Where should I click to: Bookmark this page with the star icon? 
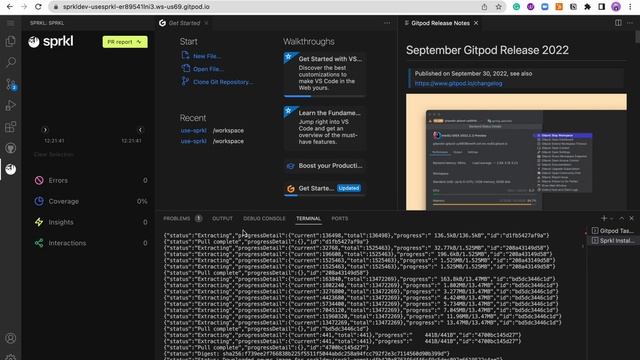click(x=498, y=7)
